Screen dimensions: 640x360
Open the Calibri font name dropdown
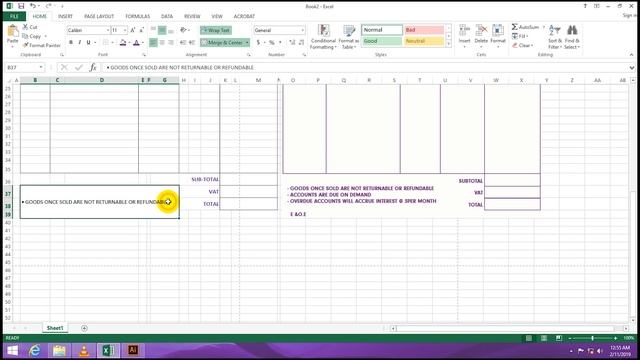click(108, 30)
